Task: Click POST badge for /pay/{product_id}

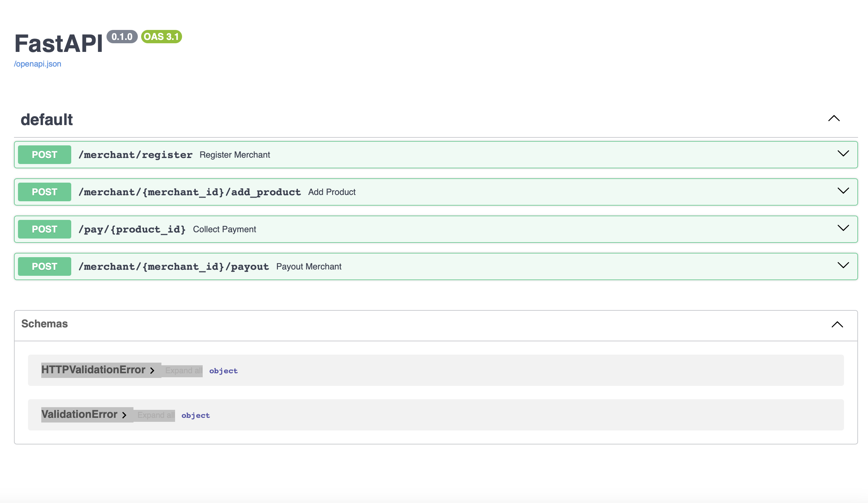Action: tap(45, 229)
